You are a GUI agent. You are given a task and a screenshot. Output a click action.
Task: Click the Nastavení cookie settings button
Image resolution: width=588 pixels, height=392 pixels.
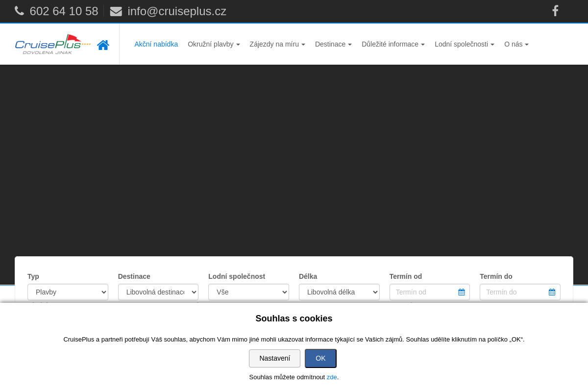tap(274, 358)
